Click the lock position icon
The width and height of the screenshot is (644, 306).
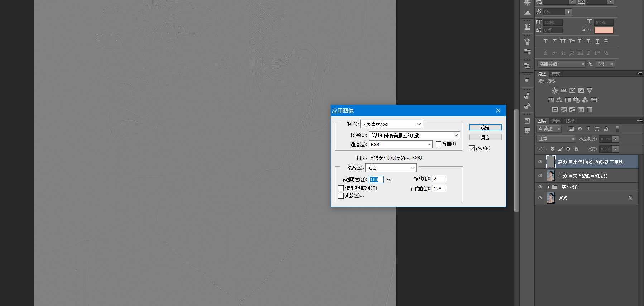pyautogui.click(x=568, y=149)
